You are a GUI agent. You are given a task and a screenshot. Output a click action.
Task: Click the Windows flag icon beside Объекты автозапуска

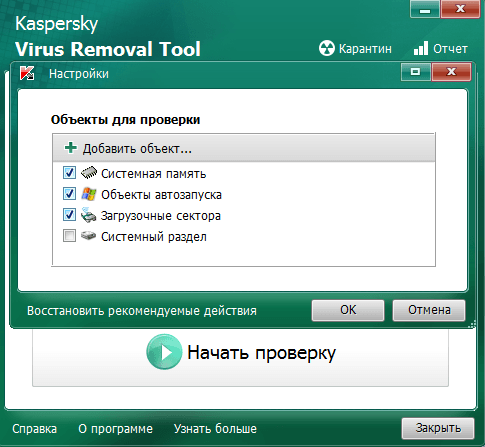pos(89,194)
